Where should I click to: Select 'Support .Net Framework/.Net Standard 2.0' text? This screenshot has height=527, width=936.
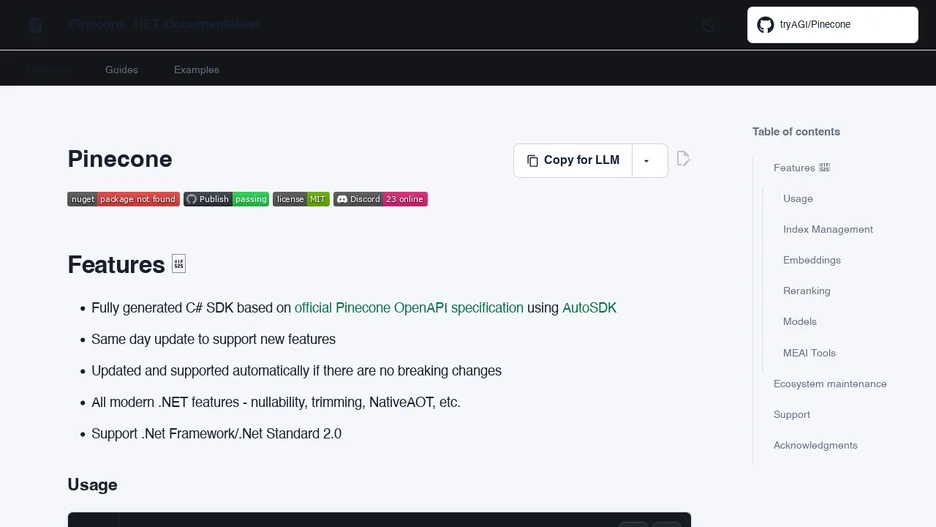[x=216, y=434]
